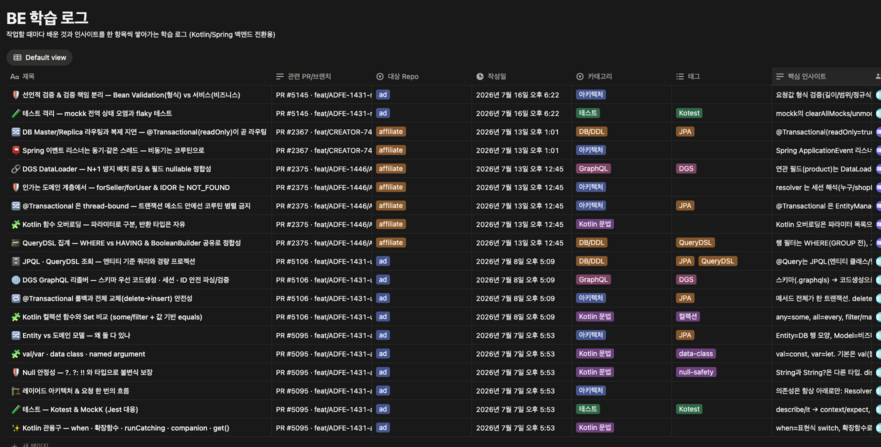Click affiliate repo tag in DB Master/Replica row
The width and height of the screenshot is (881, 447).
coord(390,132)
